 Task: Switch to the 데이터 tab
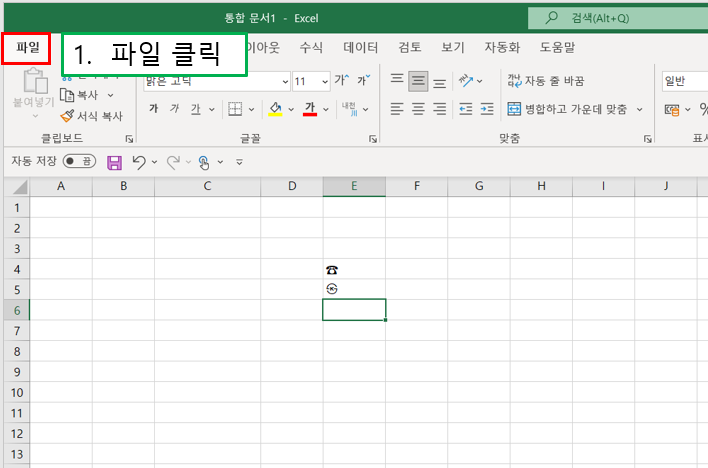tap(360, 47)
